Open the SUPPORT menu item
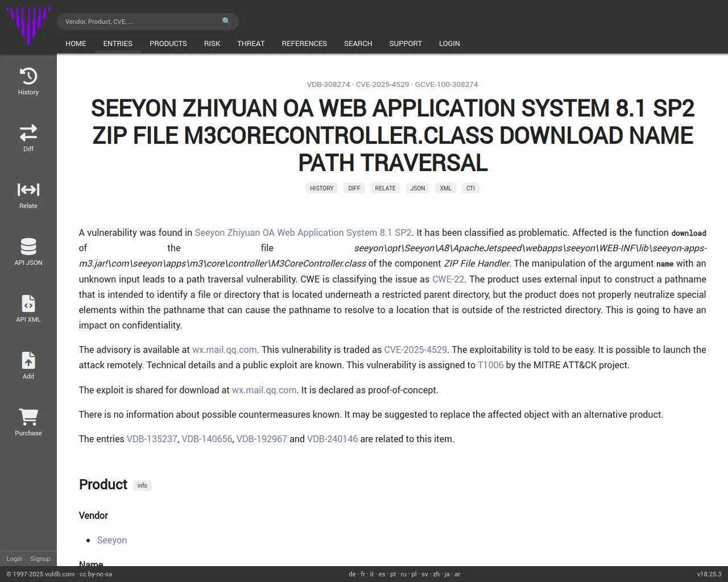 click(406, 43)
